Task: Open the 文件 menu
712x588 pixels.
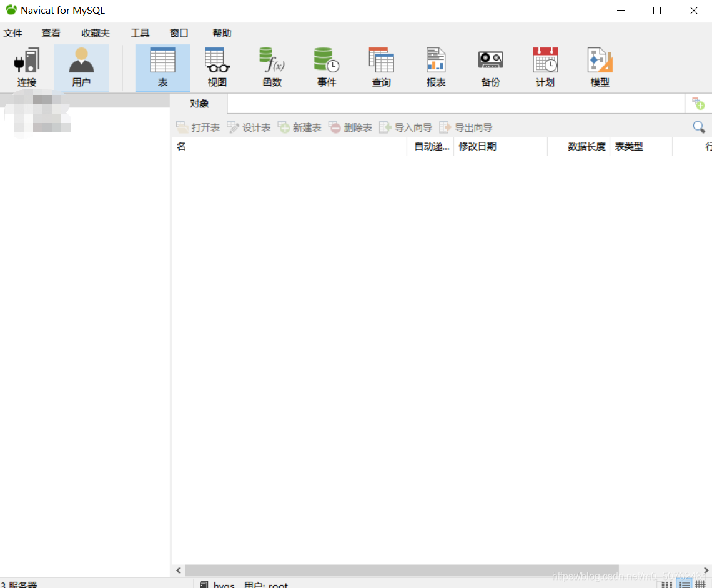Action: coord(13,33)
